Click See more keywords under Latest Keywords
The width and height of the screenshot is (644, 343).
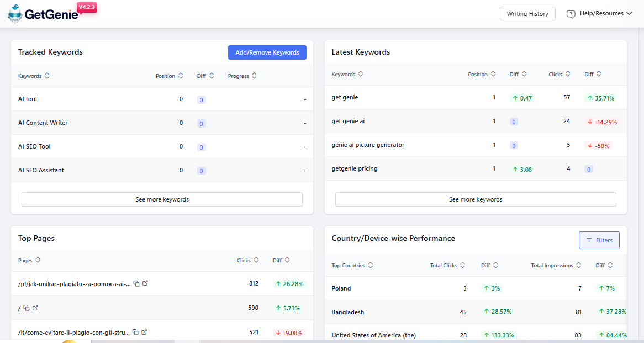pyautogui.click(x=476, y=199)
